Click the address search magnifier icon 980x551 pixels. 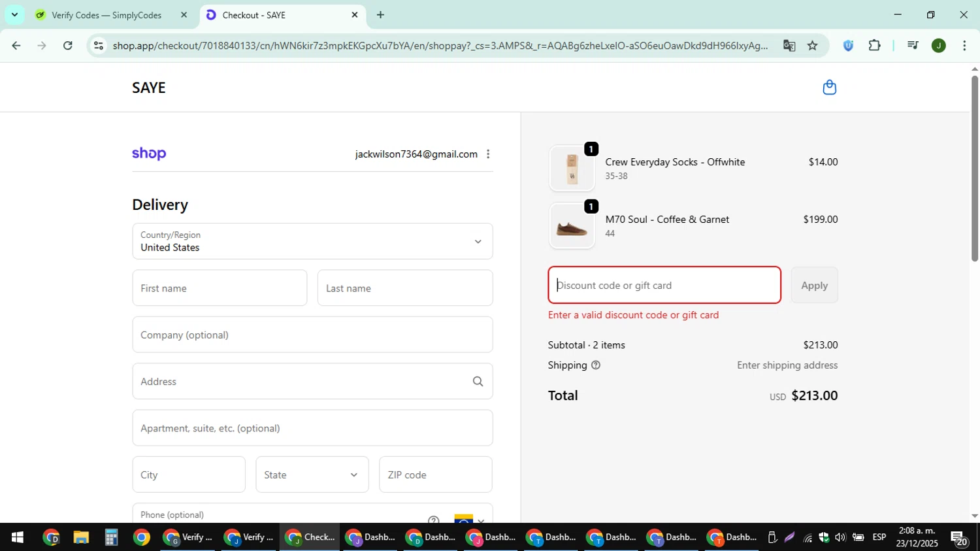(x=478, y=382)
